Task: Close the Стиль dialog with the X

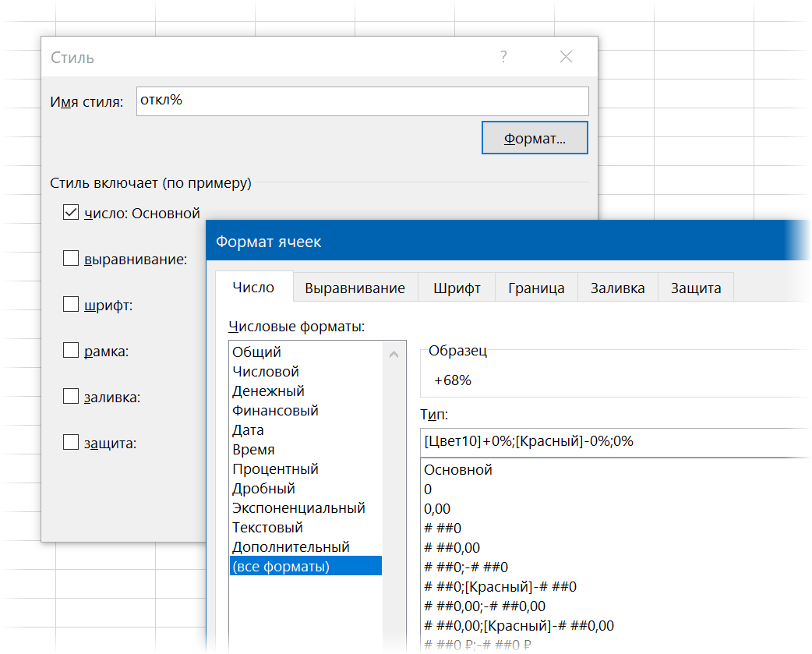Action: click(x=566, y=56)
